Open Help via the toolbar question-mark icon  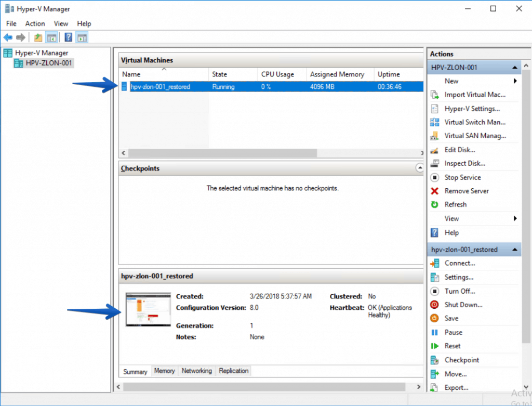68,37
